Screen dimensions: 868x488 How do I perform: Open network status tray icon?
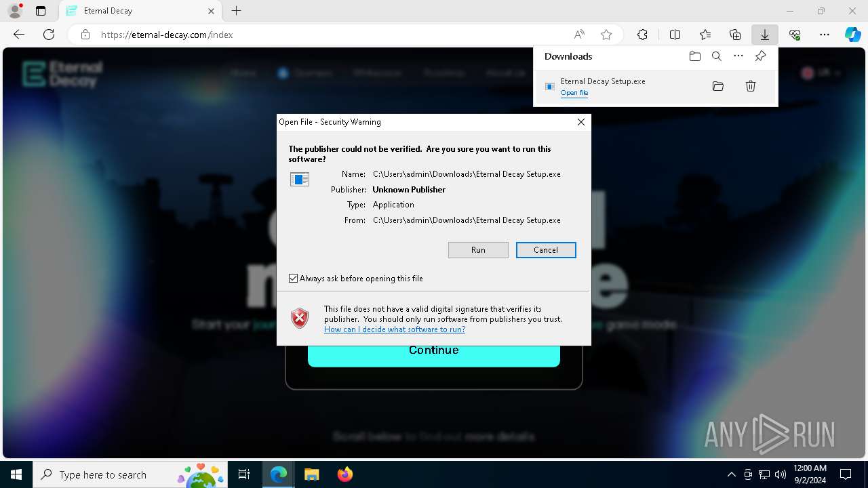[764, 474]
